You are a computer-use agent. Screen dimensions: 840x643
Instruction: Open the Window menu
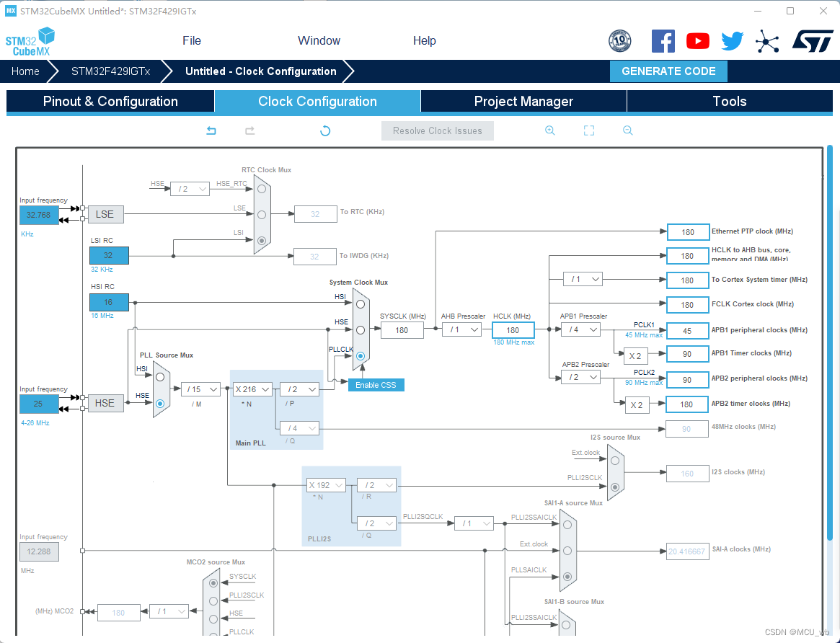point(319,40)
